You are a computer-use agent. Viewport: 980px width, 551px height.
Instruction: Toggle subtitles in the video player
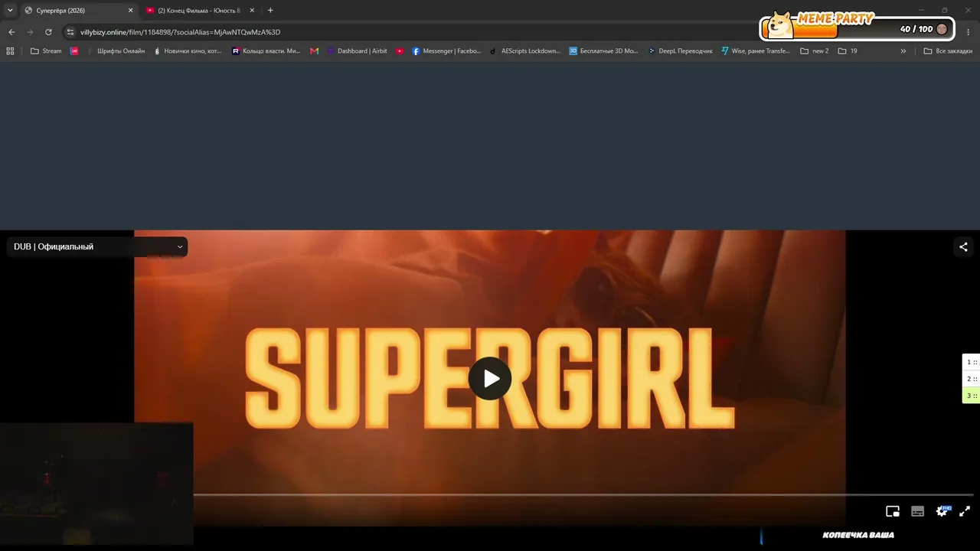tap(918, 511)
